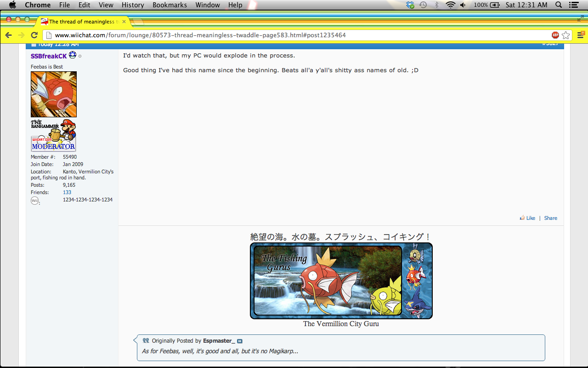Click the Feebas is Best user title
The image size is (588, 368).
[x=47, y=67]
